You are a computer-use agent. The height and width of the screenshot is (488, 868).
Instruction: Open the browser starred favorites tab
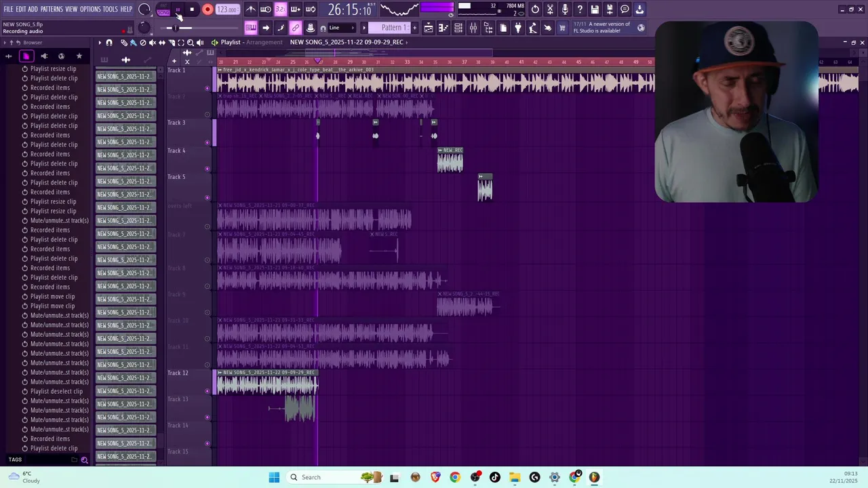[x=79, y=56]
